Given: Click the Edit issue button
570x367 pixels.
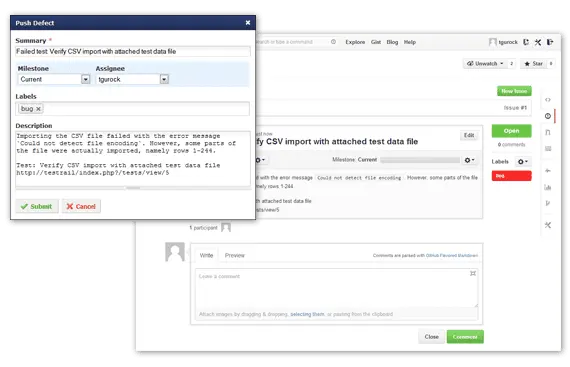Looking at the screenshot, I should point(469,135).
